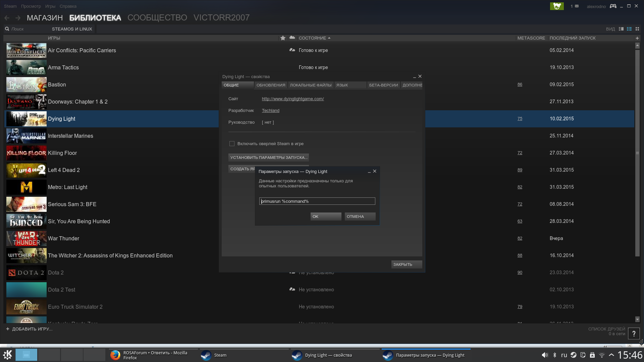Switch to the ОБНОВЛЕНИЯ tab

(271, 85)
